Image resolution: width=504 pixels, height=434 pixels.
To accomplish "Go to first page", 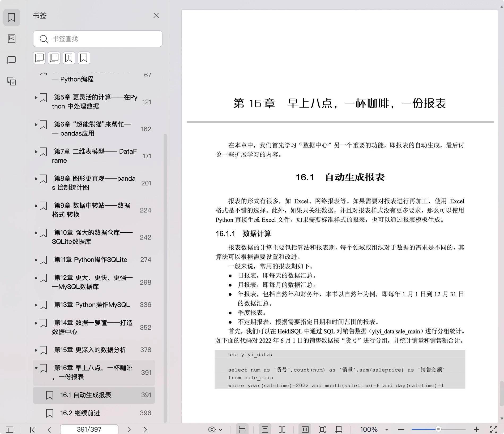I will coord(32,429).
